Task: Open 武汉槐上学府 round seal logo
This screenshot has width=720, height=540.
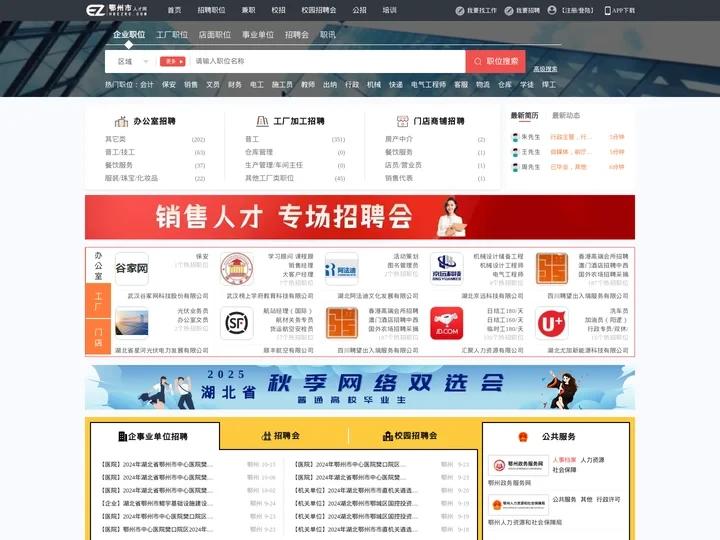Action: pyautogui.click(x=237, y=269)
